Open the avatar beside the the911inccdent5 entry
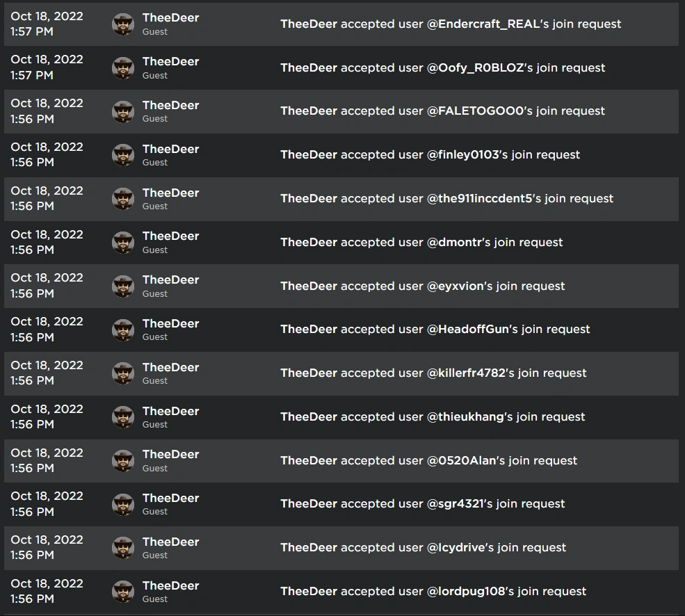This screenshot has width=685, height=616. click(x=123, y=199)
